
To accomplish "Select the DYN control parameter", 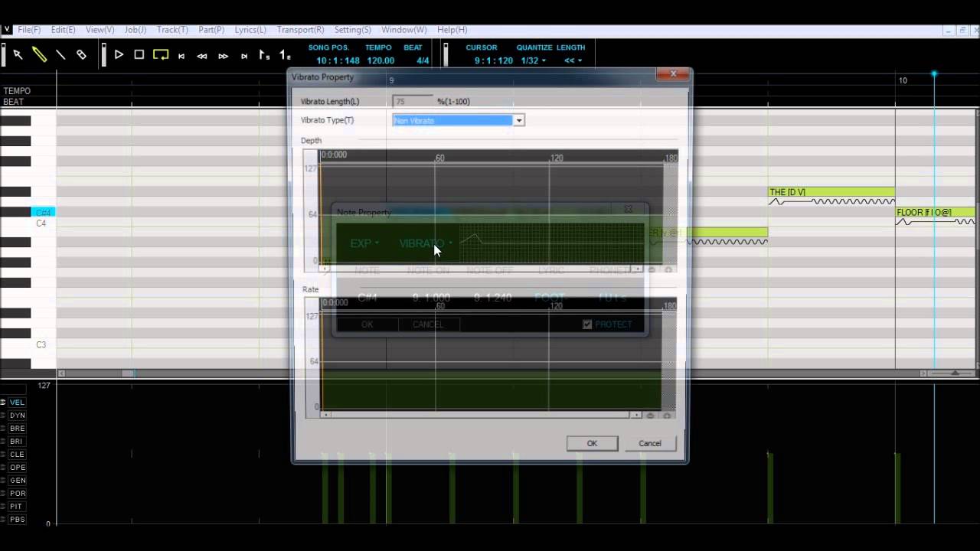I will 17,416.
